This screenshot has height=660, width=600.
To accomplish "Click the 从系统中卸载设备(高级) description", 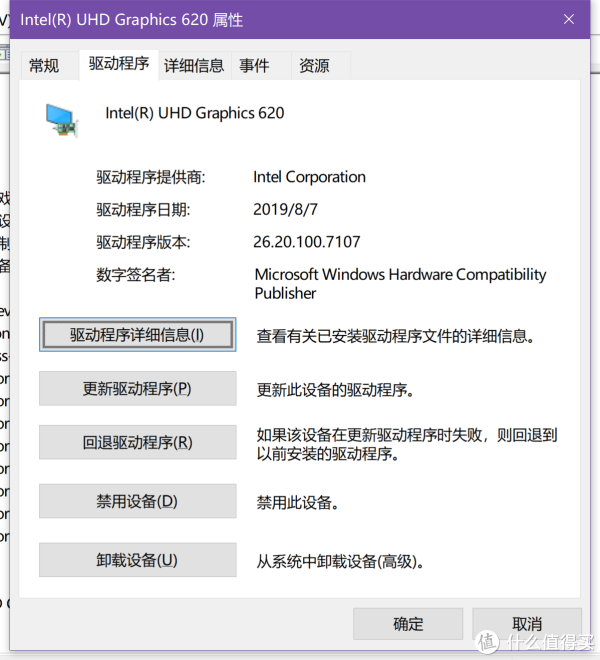I will [x=340, y=561].
